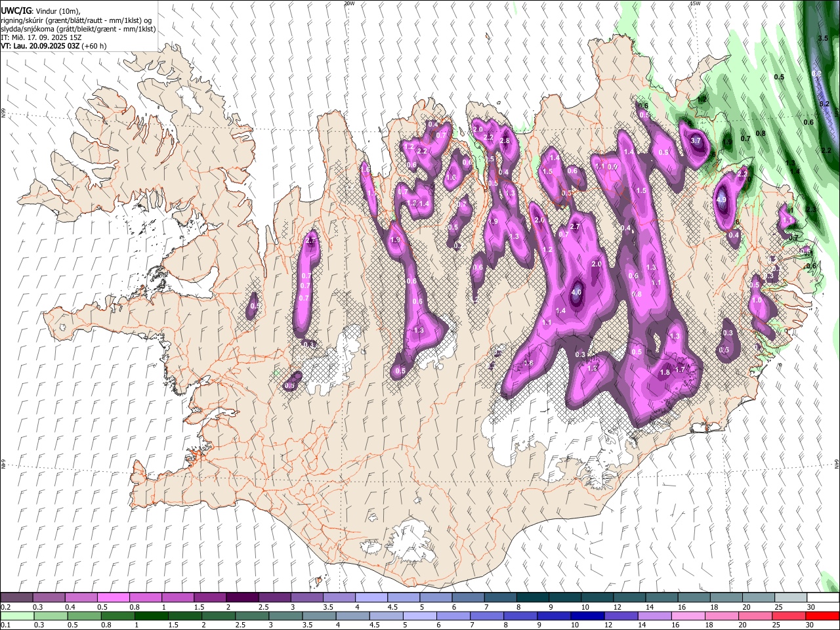Image resolution: width=840 pixels, height=630 pixels.
Task: Pick the pale green 0.1–0.3 rain swatch
Action: pyautogui.click(x=17, y=616)
